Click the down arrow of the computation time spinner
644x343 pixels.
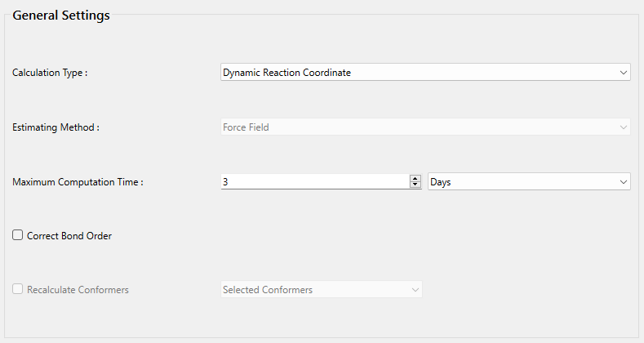click(x=415, y=185)
